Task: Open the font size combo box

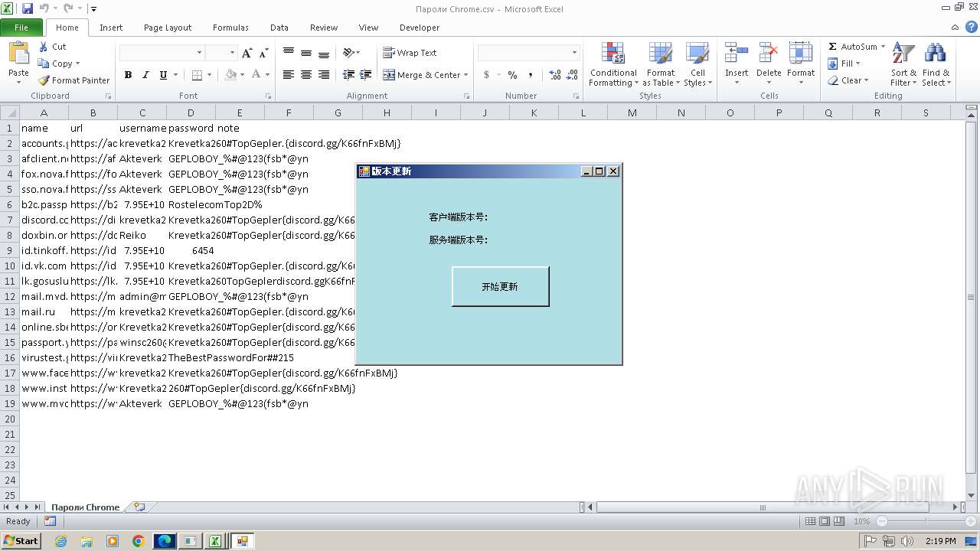Action: point(220,53)
